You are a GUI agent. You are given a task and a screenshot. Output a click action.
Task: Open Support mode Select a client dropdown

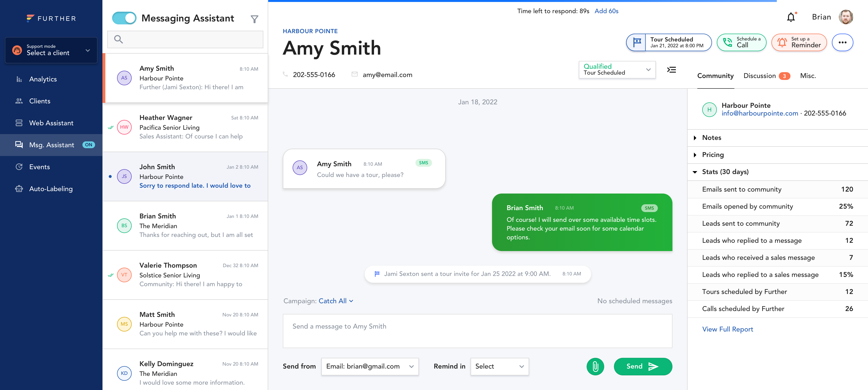tap(51, 50)
